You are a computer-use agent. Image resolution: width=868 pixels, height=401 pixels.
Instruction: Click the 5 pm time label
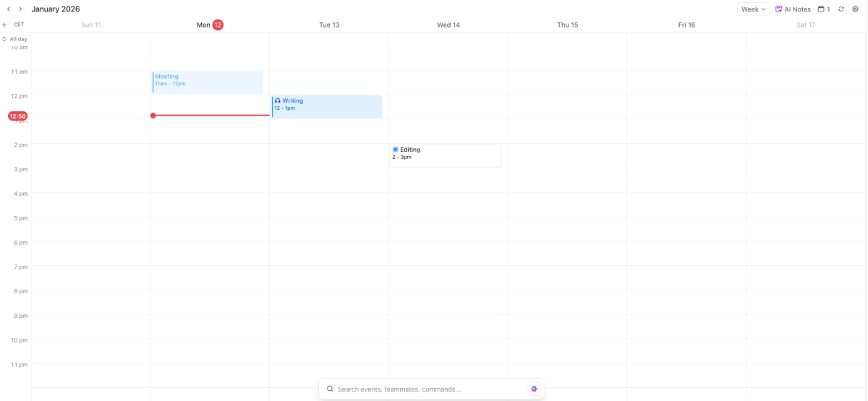coord(21,218)
